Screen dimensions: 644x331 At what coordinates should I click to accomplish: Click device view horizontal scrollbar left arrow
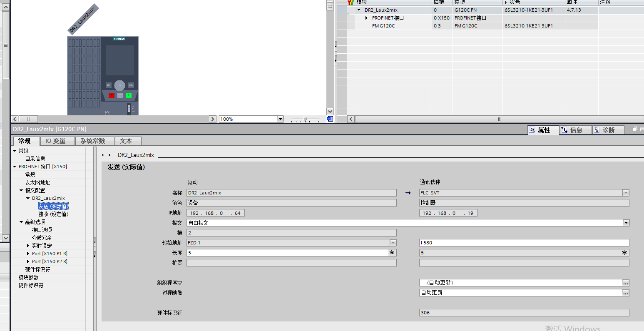pos(15,119)
